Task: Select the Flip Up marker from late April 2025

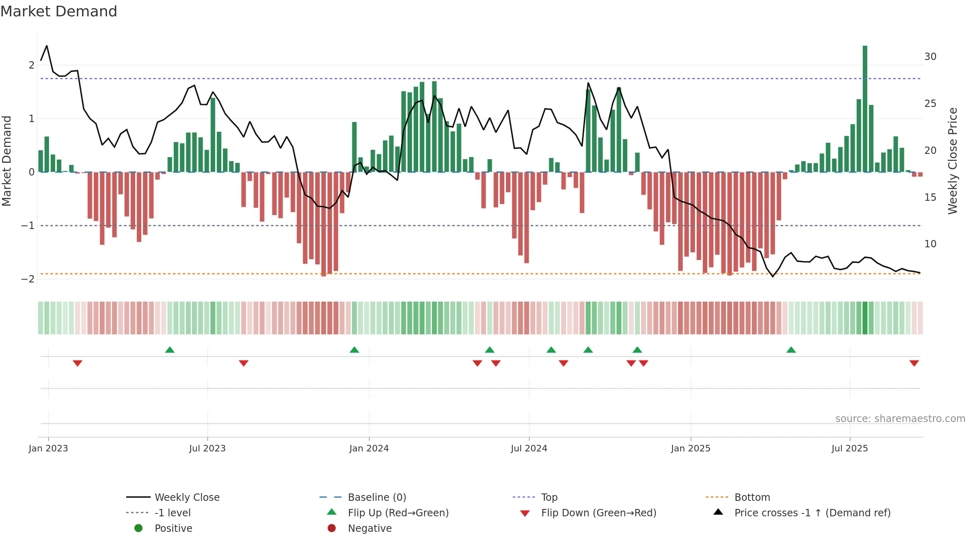Action: [791, 350]
